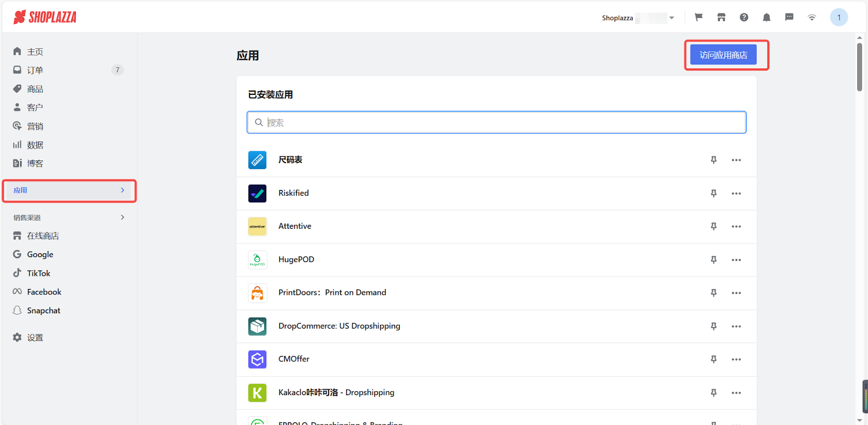
Task: Click the Riskified app name
Action: click(293, 193)
